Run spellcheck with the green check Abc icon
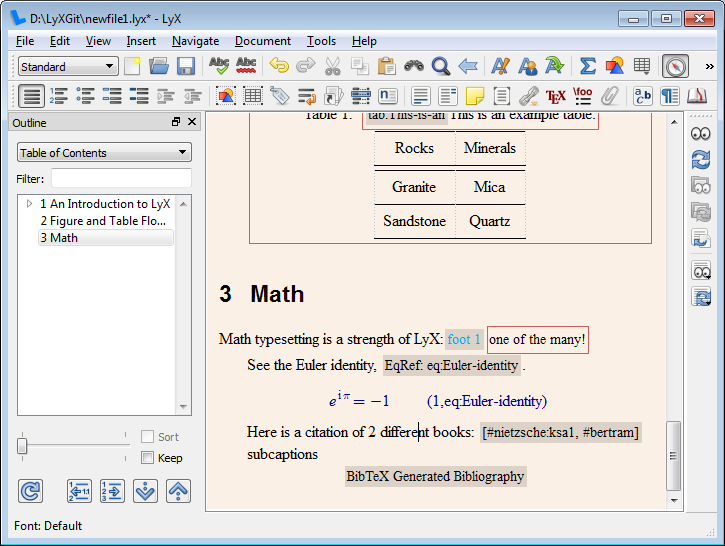This screenshot has width=725, height=546. tap(219, 66)
